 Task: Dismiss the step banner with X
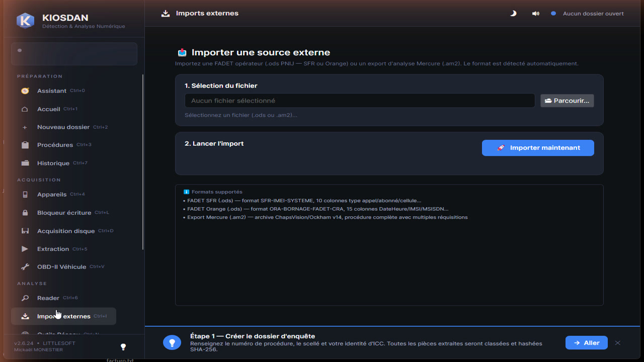(618, 343)
